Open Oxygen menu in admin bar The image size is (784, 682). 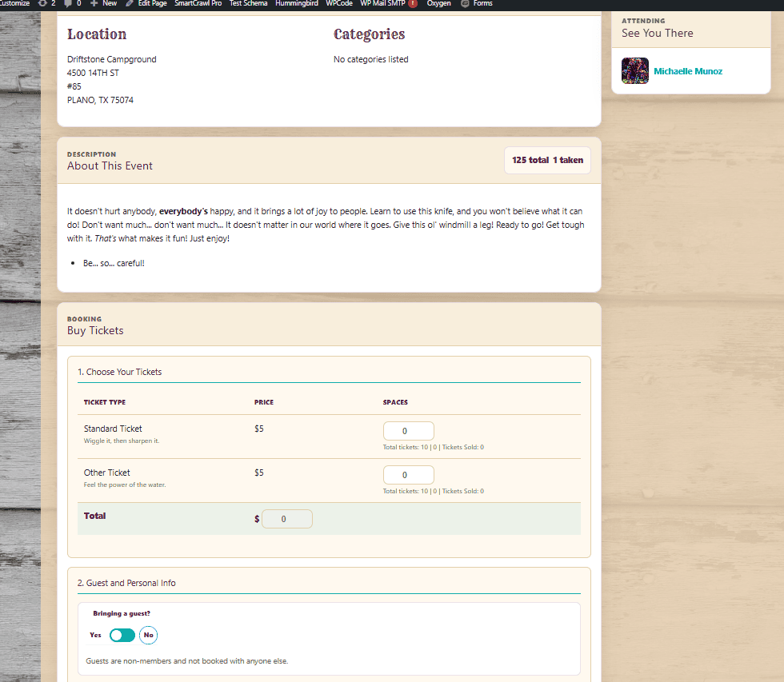[438, 3]
